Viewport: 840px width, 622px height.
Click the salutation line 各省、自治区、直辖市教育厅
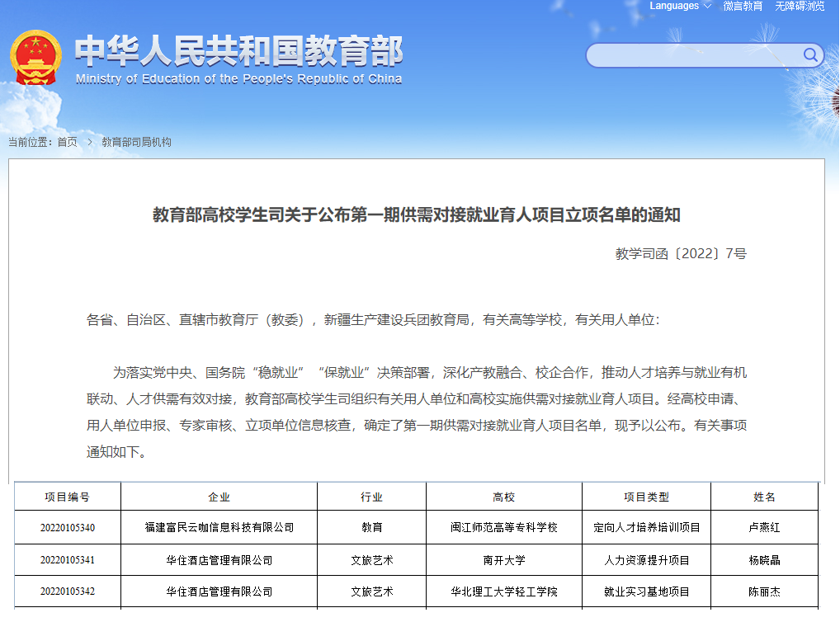tap(373, 320)
